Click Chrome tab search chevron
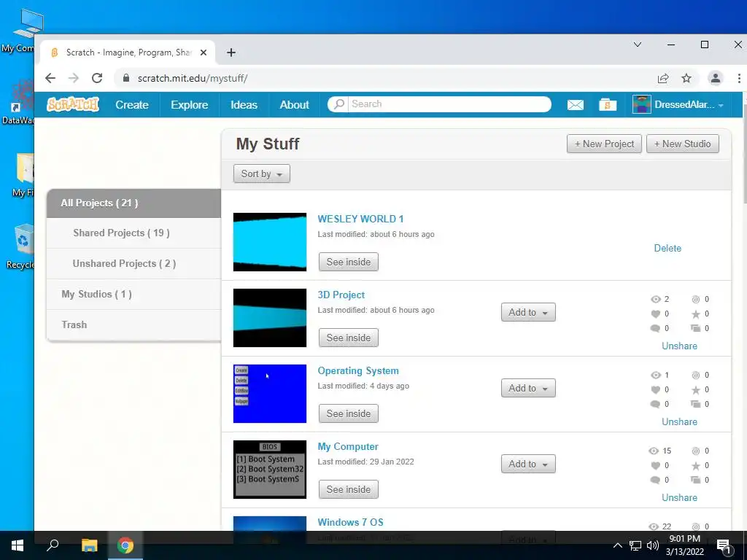 [638, 44]
